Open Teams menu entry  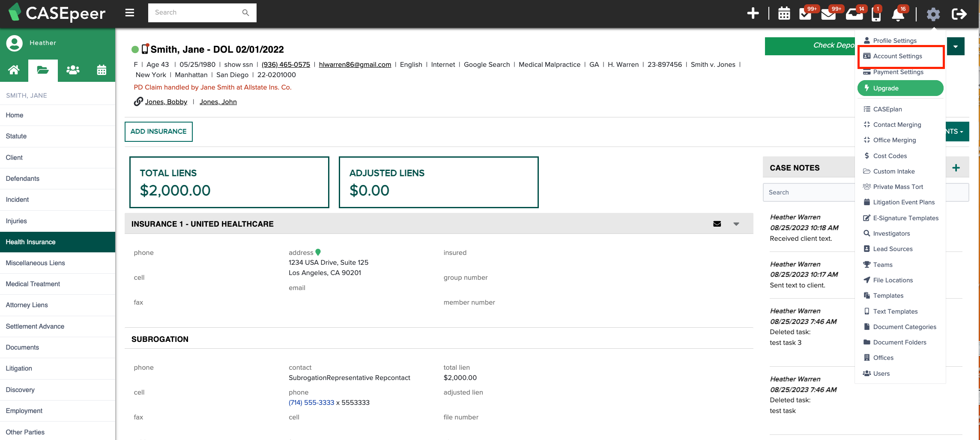coord(883,265)
